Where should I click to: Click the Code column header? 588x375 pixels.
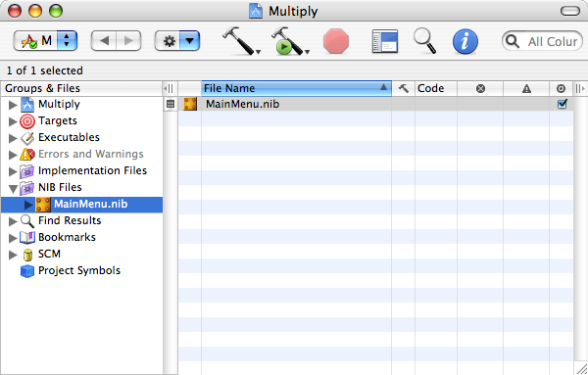pyautogui.click(x=436, y=88)
